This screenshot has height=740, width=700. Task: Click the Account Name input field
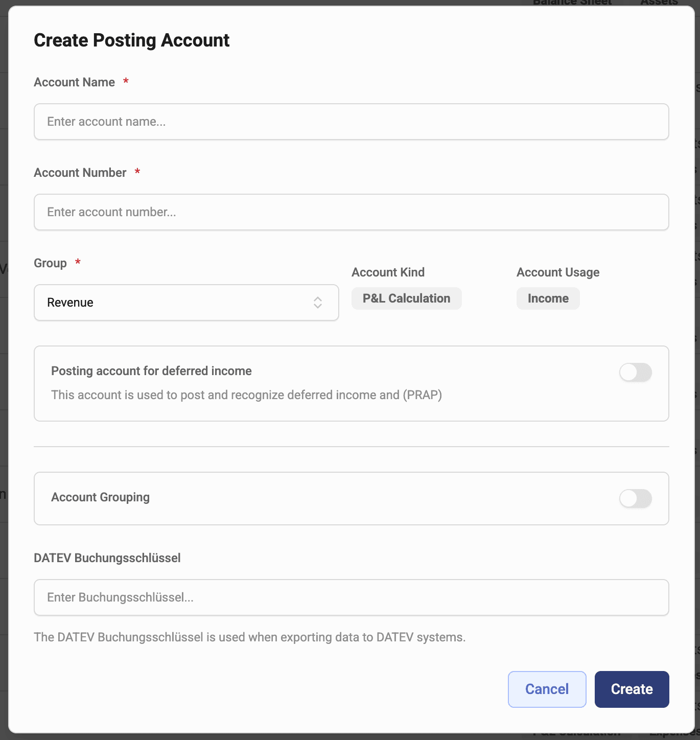[x=351, y=122]
